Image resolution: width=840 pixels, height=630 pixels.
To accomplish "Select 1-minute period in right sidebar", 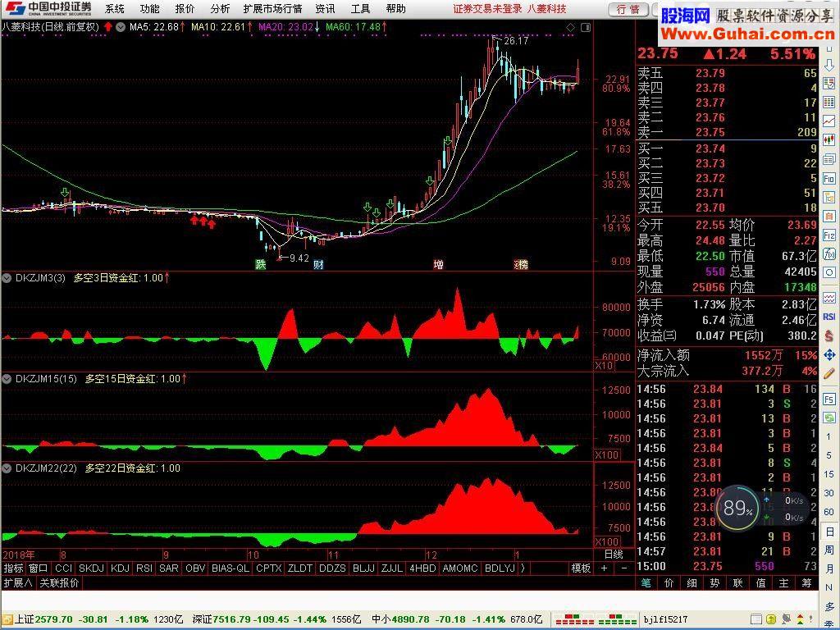I will pos(829,436).
